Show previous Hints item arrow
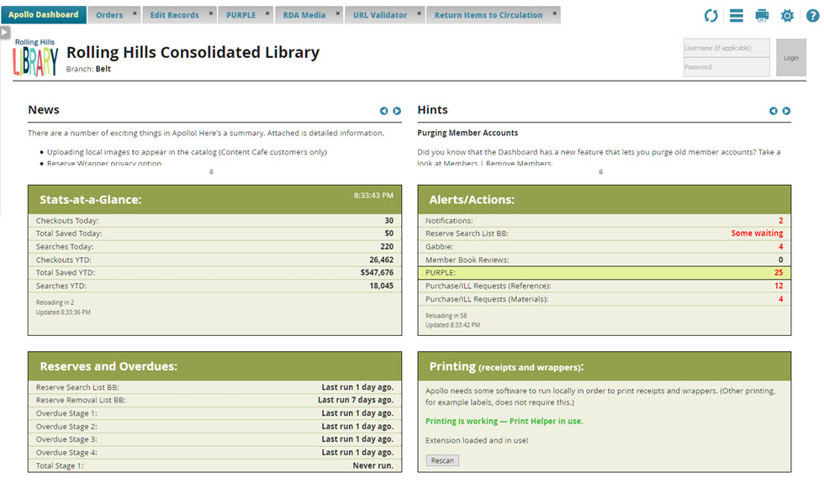Screen dimensions: 824x504 tap(773, 111)
